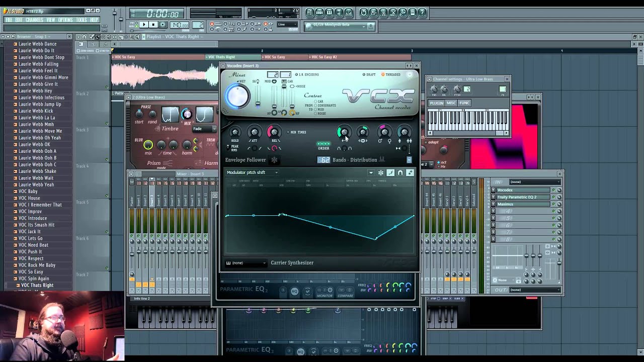This screenshot has height=362, width=644.
Task: Show the mixer shortcut icon
Action: 349,13
